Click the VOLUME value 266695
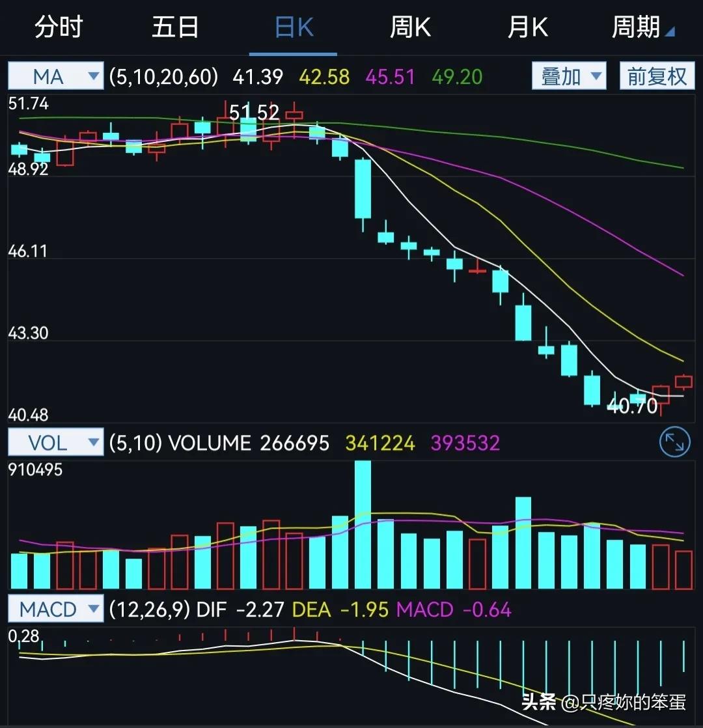 point(295,443)
